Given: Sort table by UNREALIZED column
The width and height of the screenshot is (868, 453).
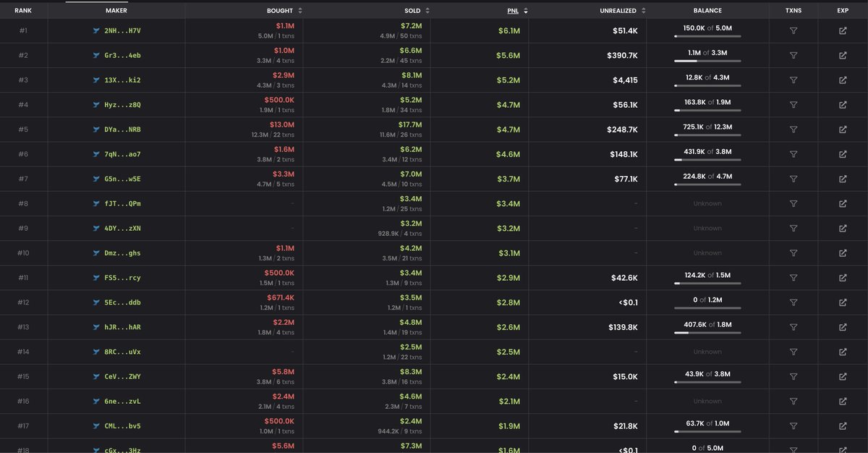Looking at the screenshot, I should click(623, 11).
